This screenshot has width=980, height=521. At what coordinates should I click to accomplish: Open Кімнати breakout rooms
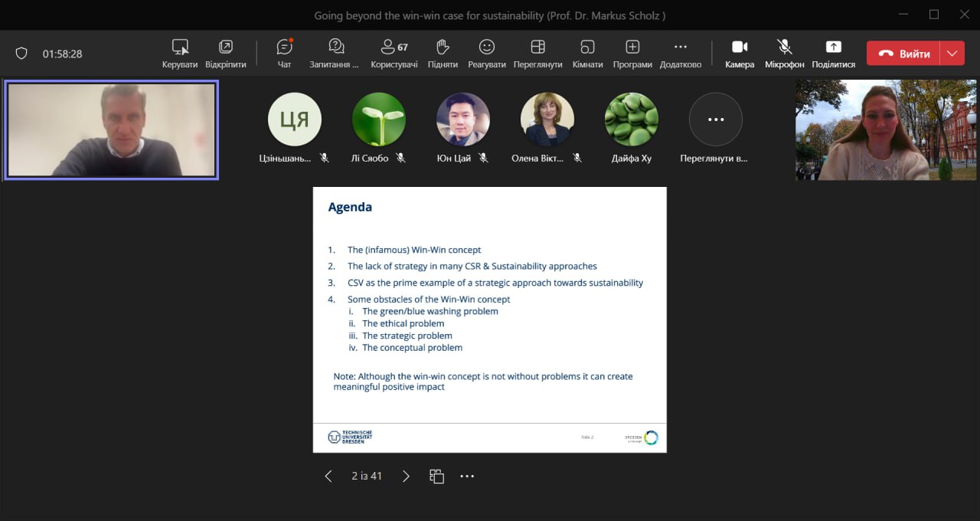click(x=587, y=54)
